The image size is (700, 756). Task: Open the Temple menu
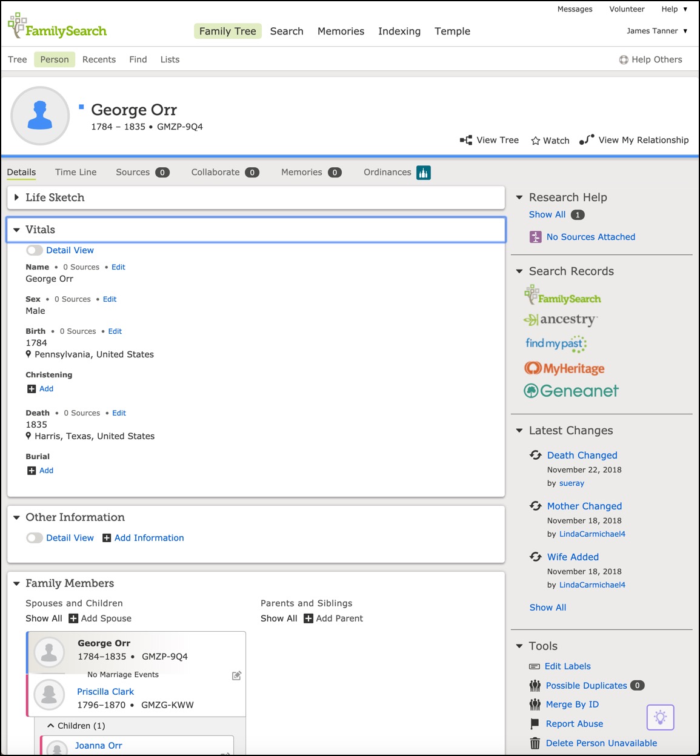coord(452,31)
